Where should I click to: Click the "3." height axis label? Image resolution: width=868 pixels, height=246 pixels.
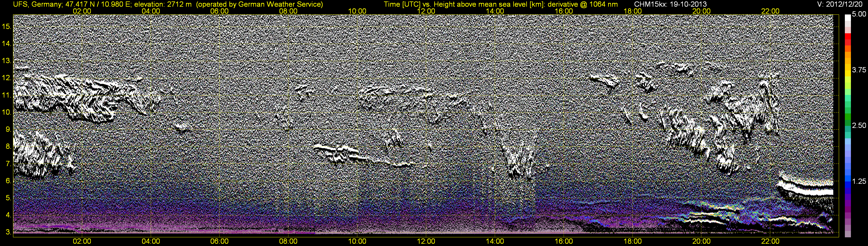point(9,232)
